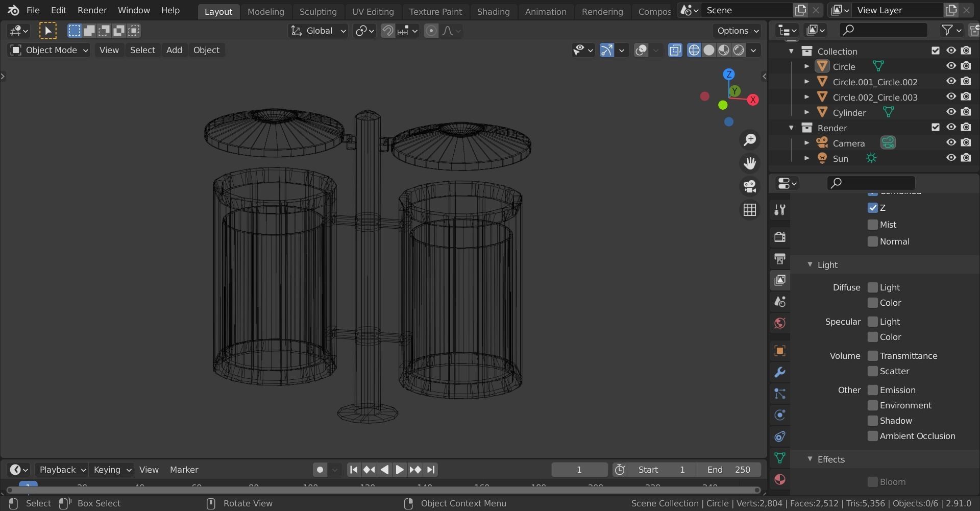Screen dimensions: 980x511
Task: Exclude Render collection from view layer
Action: coord(935,127)
